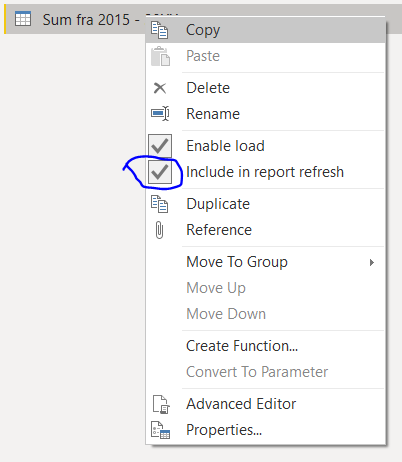Screen dimensions: 402x462
Task: Uncheck the Enable load checkbox
Action: tap(160, 146)
